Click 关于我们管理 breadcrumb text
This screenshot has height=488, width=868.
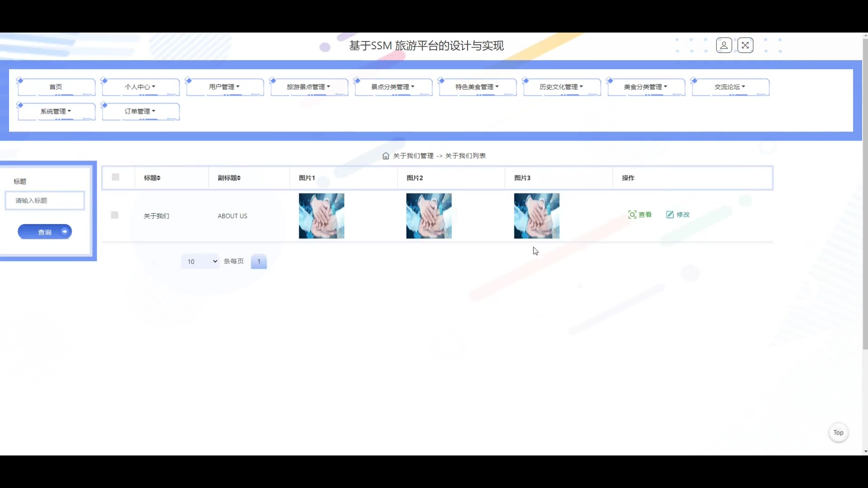pos(413,156)
